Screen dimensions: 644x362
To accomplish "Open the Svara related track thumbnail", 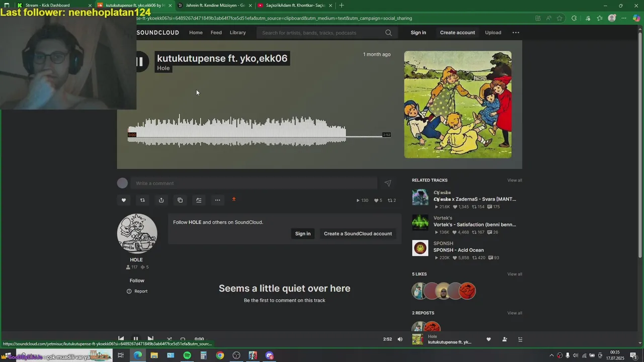I will tap(420, 197).
